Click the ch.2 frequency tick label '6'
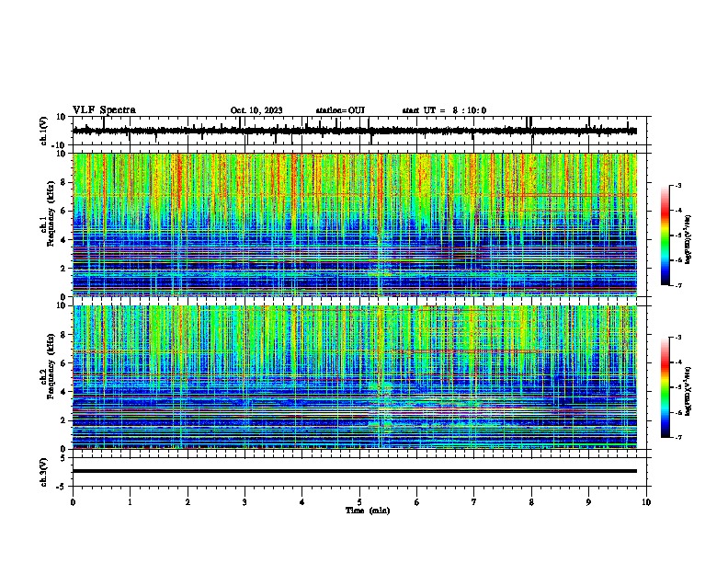728x563 pixels. pos(64,363)
